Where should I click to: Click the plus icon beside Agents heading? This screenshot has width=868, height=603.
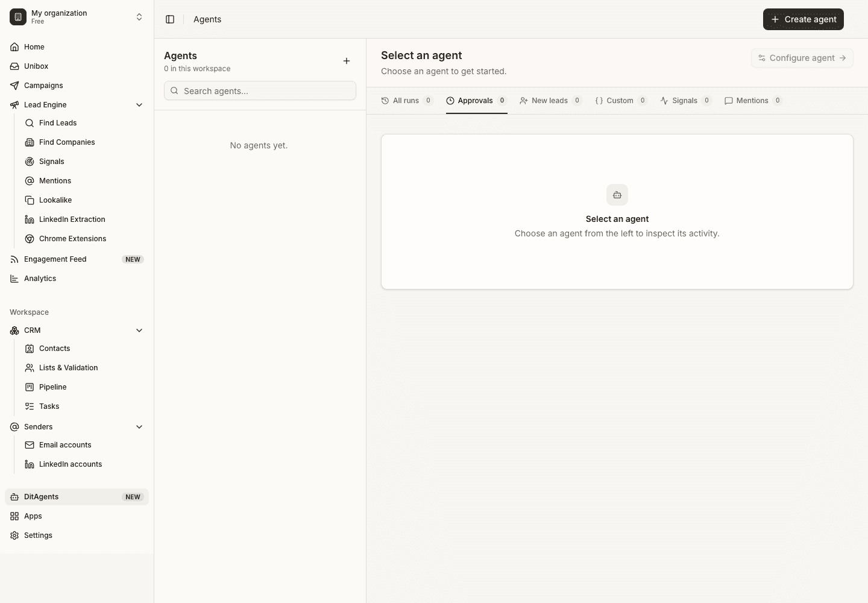pyautogui.click(x=347, y=61)
